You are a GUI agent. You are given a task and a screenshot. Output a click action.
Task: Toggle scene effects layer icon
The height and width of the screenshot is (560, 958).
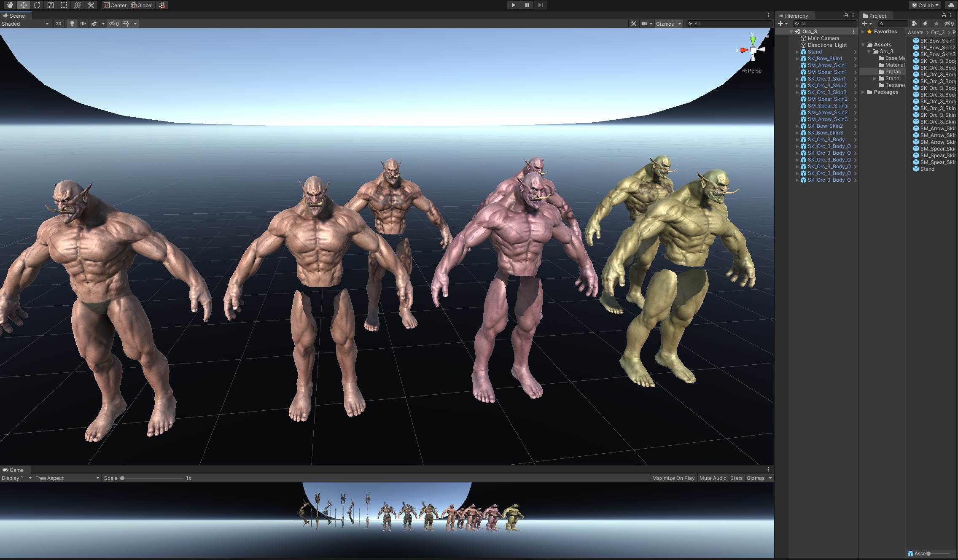tap(94, 24)
